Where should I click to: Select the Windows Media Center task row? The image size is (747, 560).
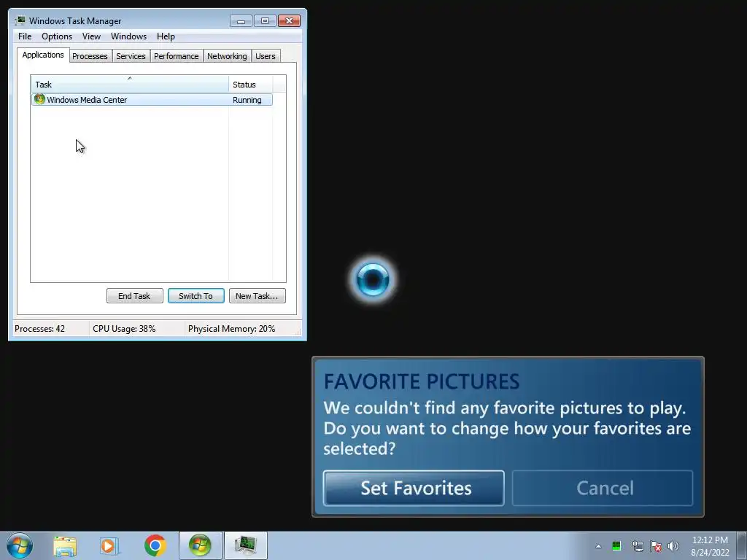tap(152, 99)
